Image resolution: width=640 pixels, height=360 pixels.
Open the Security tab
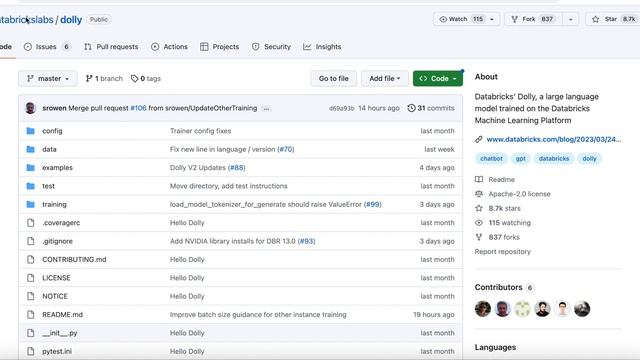coord(271,47)
